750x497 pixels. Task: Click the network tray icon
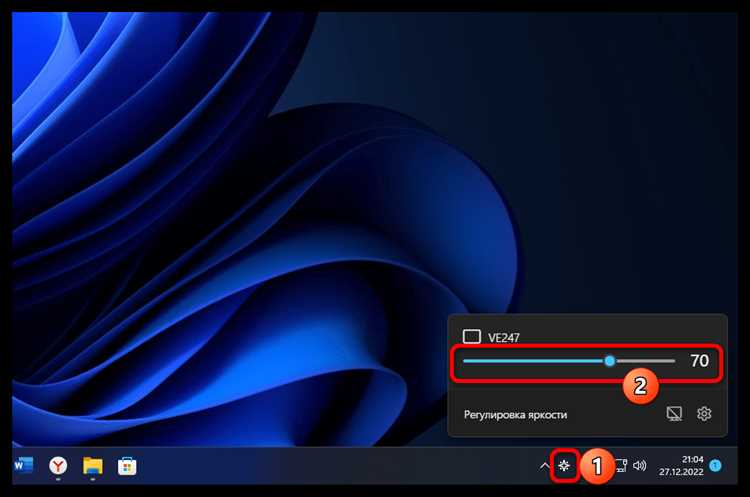[621, 465]
